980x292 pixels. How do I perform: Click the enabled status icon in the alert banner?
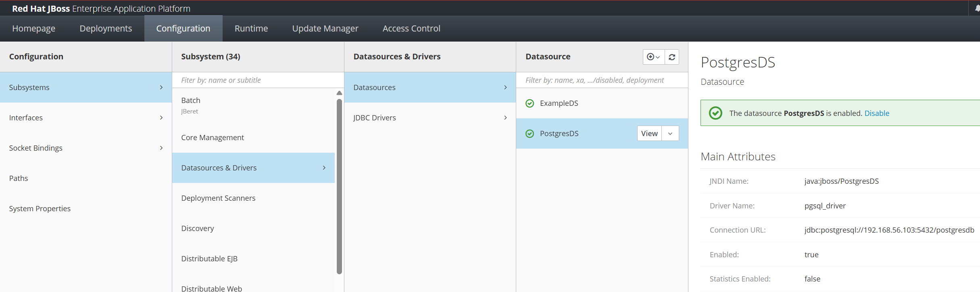click(715, 113)
